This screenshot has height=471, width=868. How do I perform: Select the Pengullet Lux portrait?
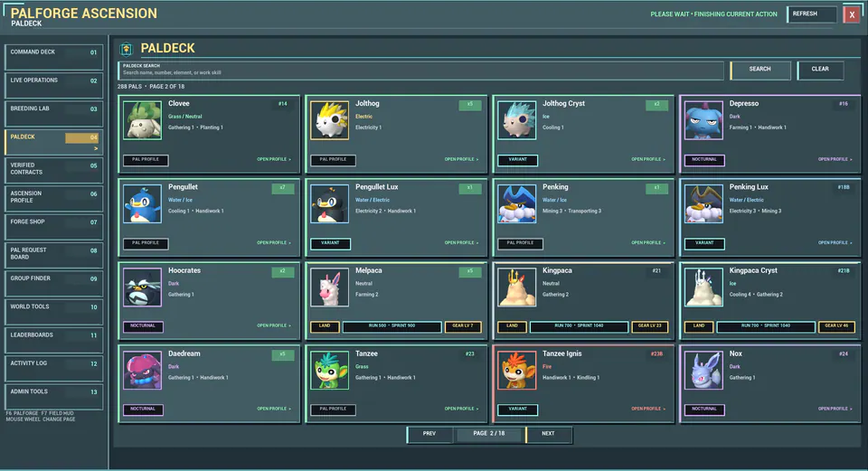tap(330, 203)
